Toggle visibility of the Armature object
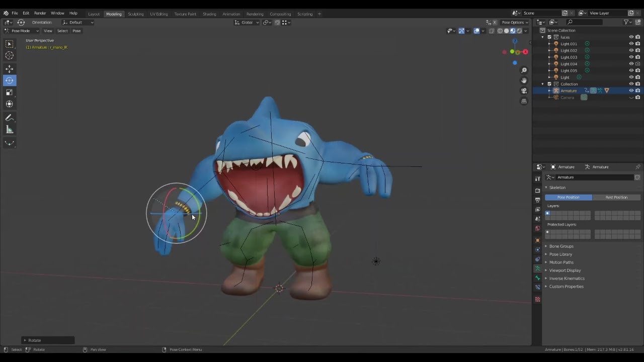 pos(631,90)
